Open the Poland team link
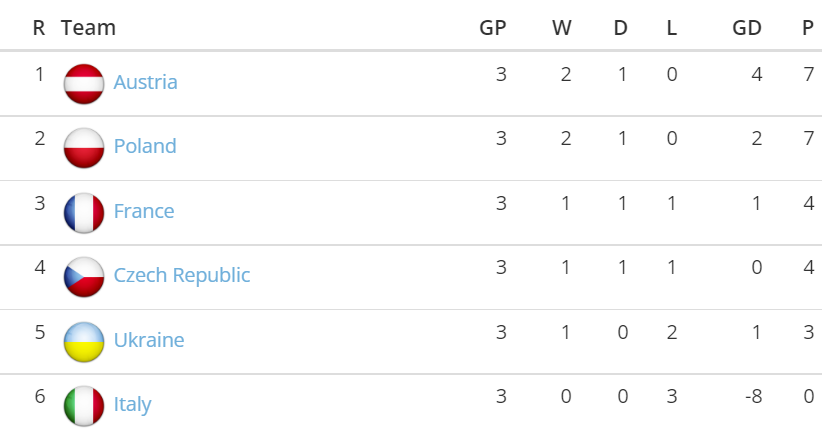The image size is (831, 438). click(x=145, y=146)
